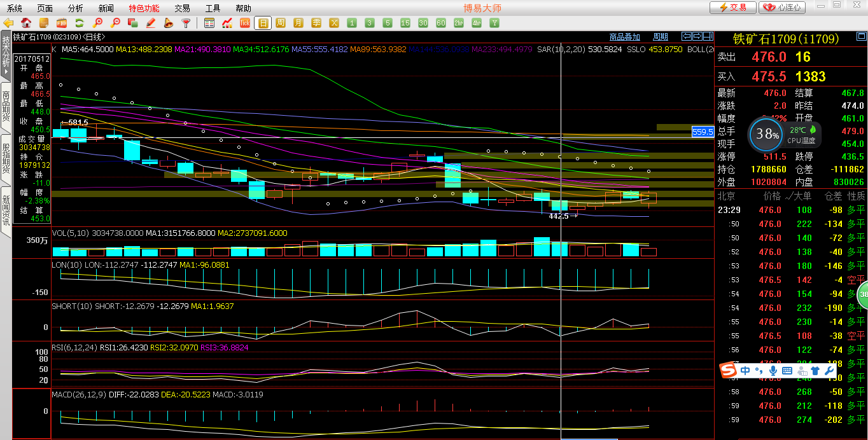
Task: Open the 分析 menu
Action: click(x=76, y=8)
